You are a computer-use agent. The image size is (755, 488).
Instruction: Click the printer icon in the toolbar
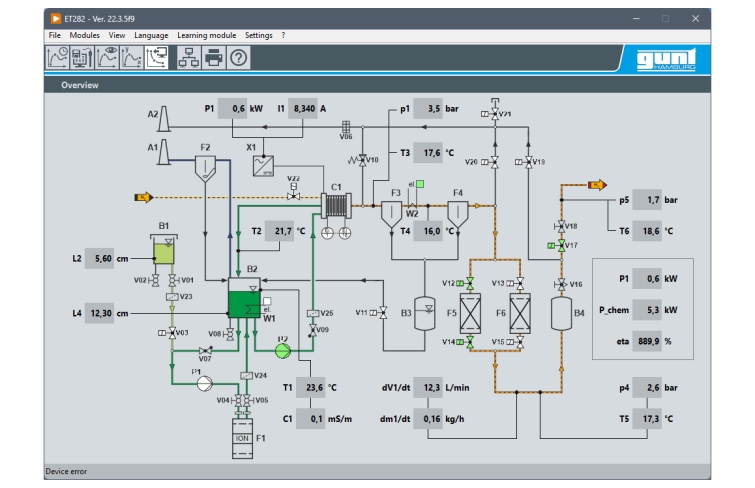(213, 58)
